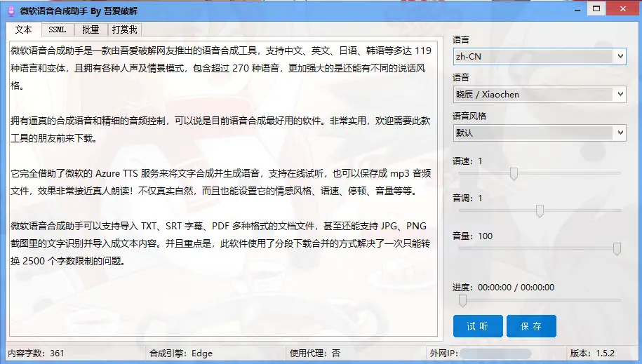Click the 进度: 00:00:00 / 00:00:00 label
The image size is (642, 364).
tap(503, 288)
